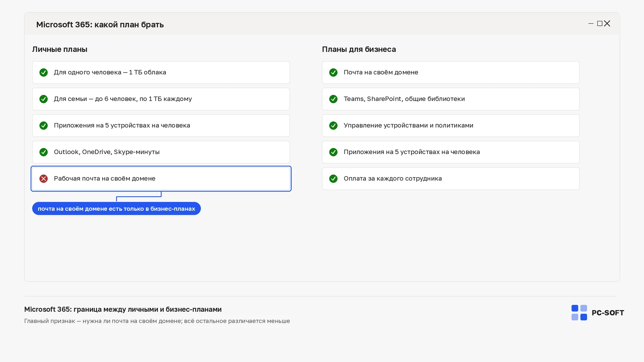Click the PC-SOFT logo squares icon
The image size is (644, 362).
579,313
